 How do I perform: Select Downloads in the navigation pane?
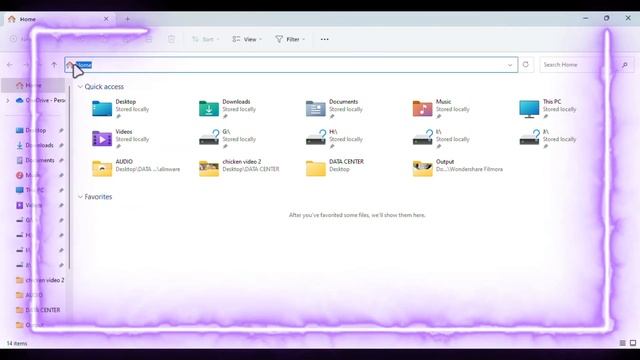[35, 145]
